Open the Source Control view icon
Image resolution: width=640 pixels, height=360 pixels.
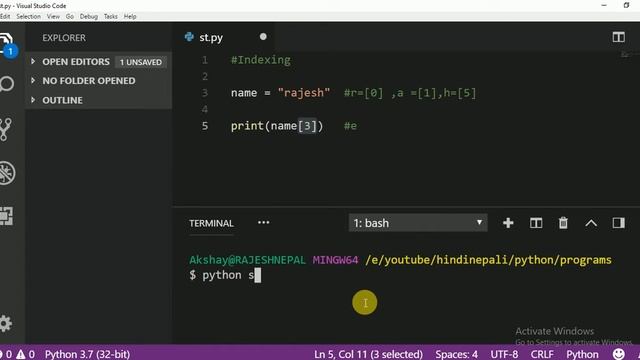pos(6,129)
